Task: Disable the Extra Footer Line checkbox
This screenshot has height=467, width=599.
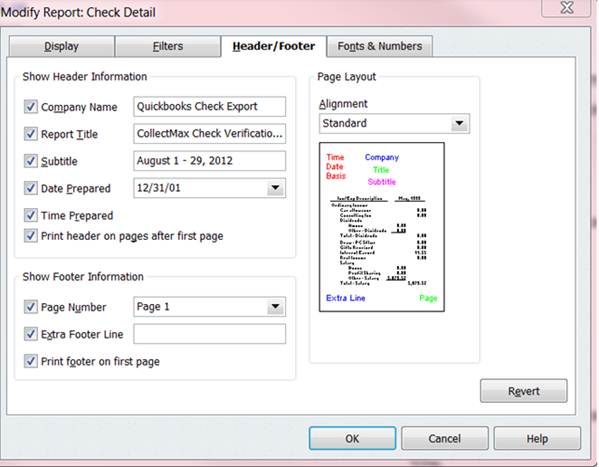Action: (31, 334)
